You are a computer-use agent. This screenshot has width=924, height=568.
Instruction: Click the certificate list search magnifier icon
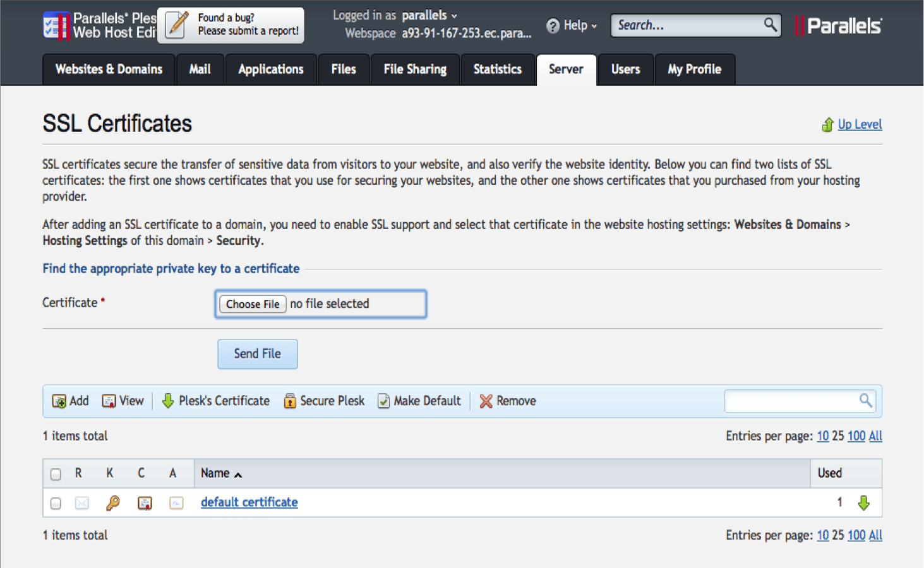click(865, 400)
